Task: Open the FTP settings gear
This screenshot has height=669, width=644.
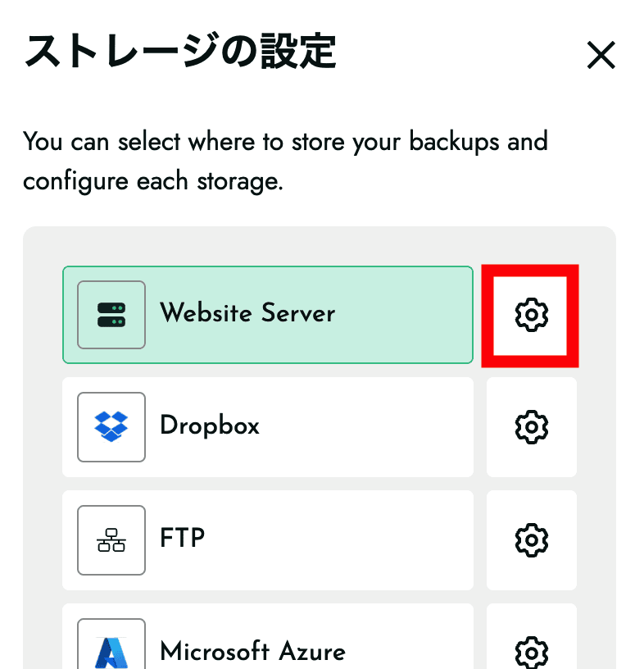Action: pyautogui.click(x=531, y=540)
